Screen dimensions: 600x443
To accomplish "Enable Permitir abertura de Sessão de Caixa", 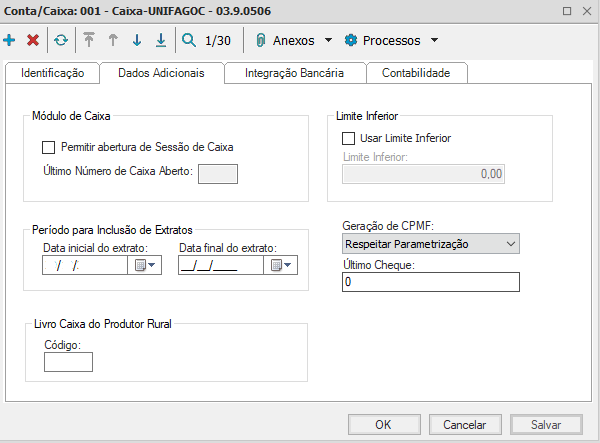I will pos(49,147).
